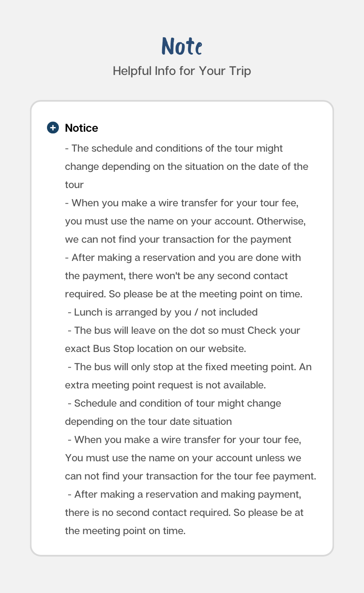364x593 pixels.
Task: Click the line "The schedule and conditions of the tour might"
Action: click(x=174, y=148)
